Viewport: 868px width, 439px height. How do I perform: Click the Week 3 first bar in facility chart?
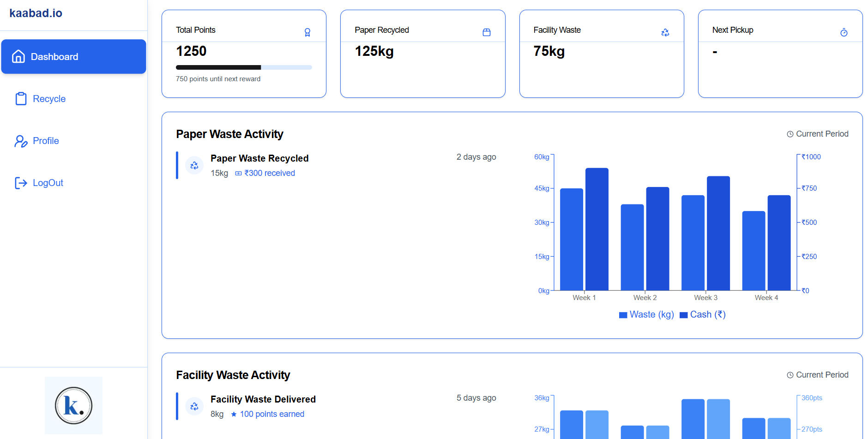[x=693, y=419]
